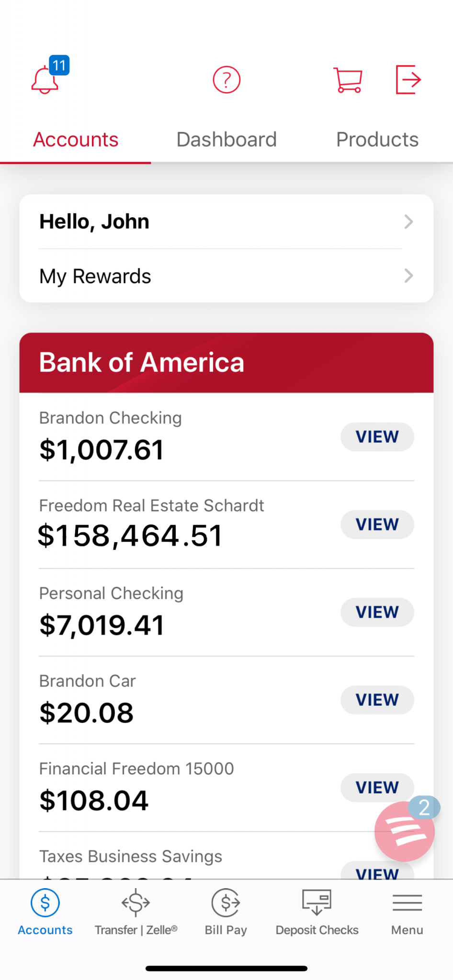Switch to the Products tab
Image resolution: width=453 pixels, height=980 pixels.
pos(377,140)
